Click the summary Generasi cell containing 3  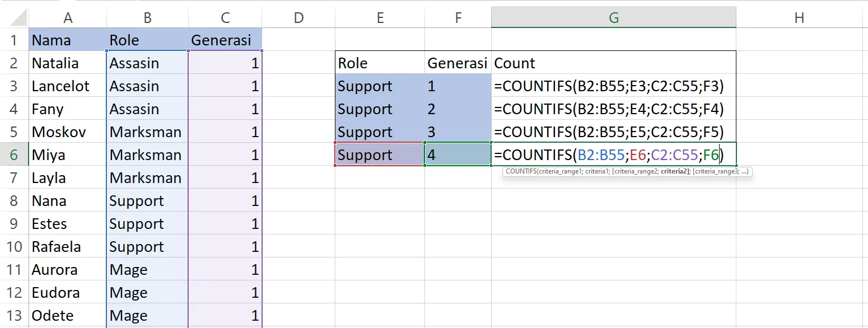(x=458, y=132)
